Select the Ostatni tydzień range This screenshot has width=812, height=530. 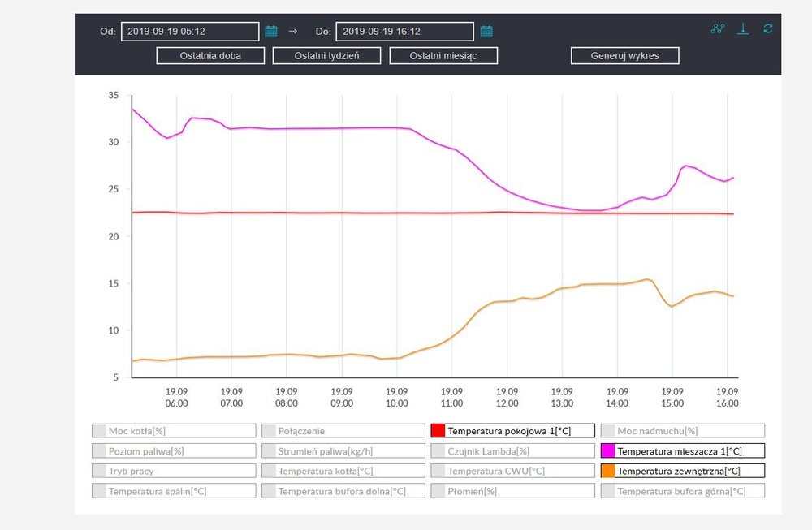click(327, 56)
